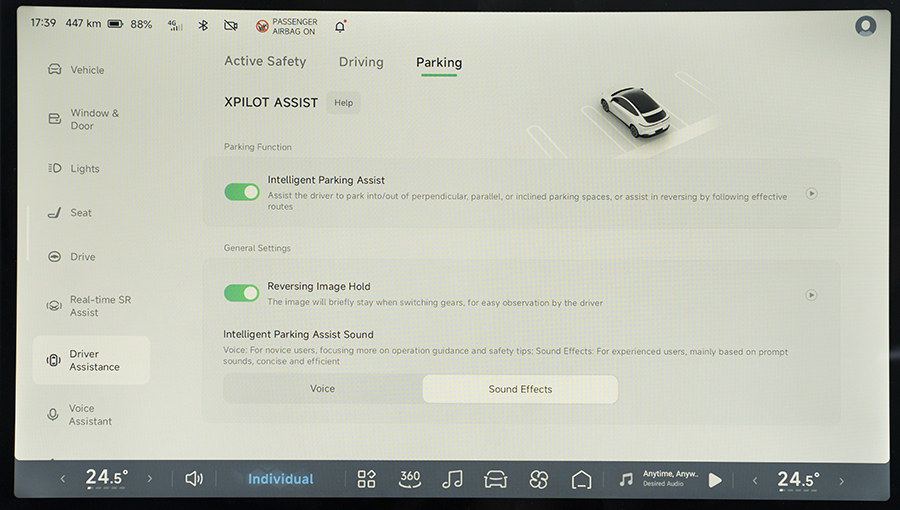Open Lights settings in sidebar
Screen dimensions: 900x510
pyautogui.click(x=85, y=169)
